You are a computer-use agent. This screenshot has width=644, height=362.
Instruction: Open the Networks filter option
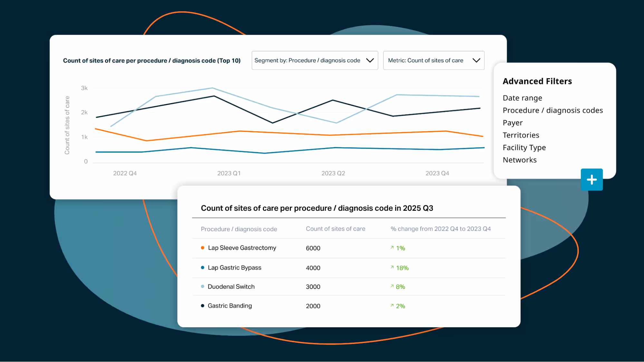(519, 160)
